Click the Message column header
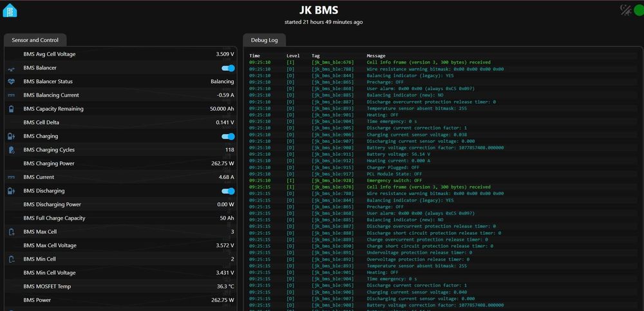The height and width of the screenshot is (311, 644). pyautogui.click(x=376, y=56)
